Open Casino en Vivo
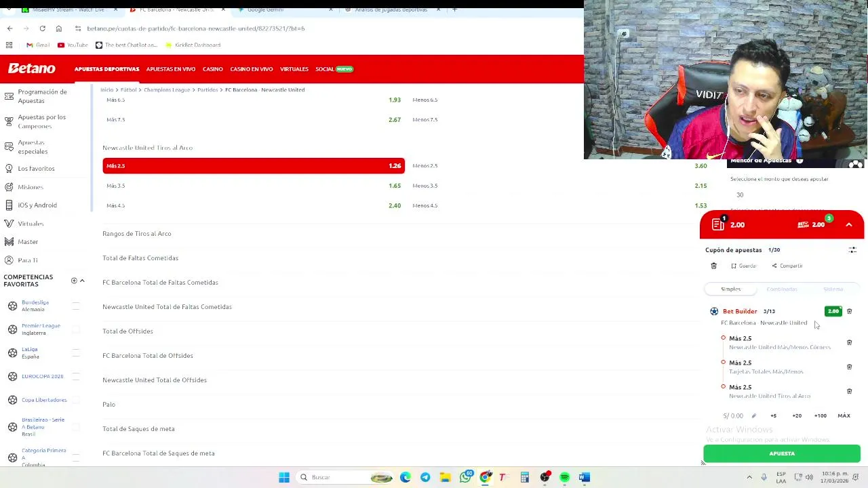The image size is (868, 488). coord(251,69)
